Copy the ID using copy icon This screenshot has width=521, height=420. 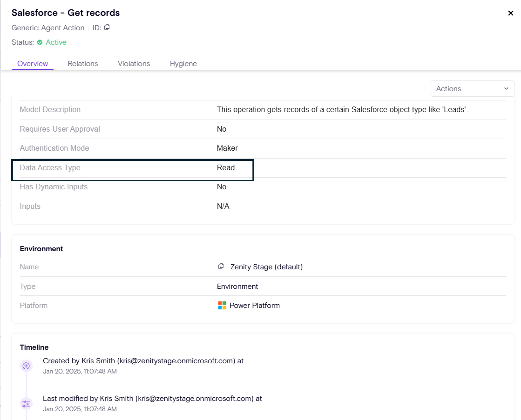[107, 27]
